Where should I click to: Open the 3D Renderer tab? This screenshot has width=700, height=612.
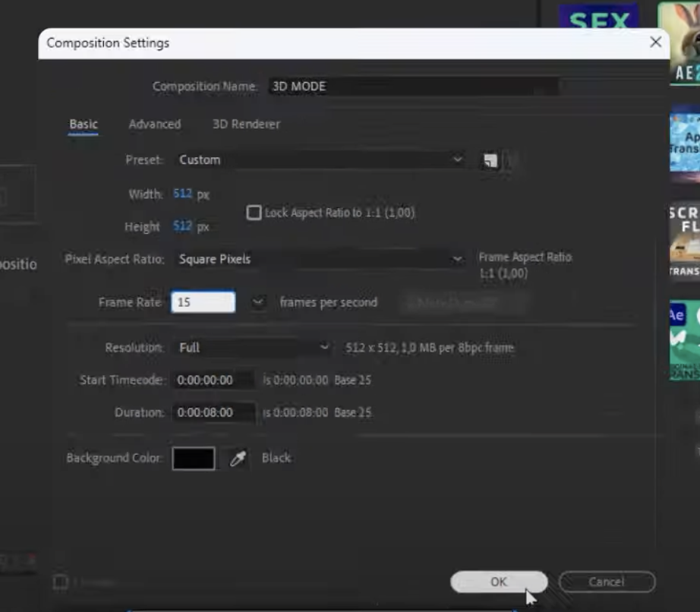tap(246, 124)
